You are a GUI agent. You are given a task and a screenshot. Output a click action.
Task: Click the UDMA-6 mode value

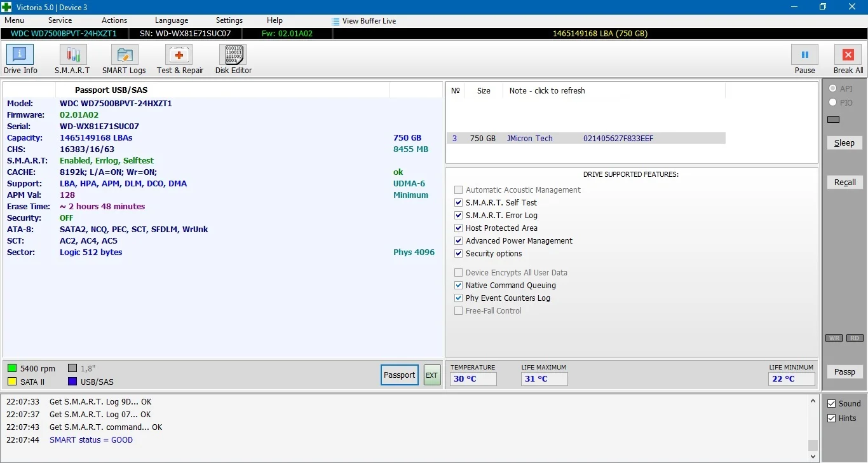pos(409,184)
